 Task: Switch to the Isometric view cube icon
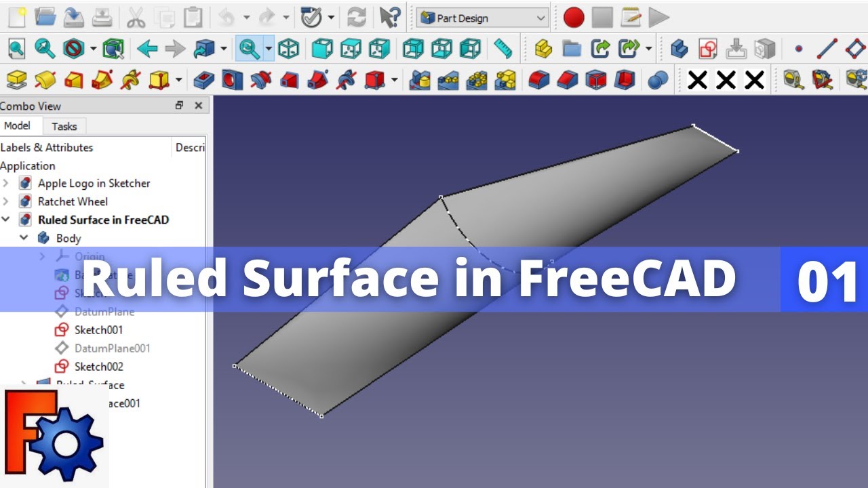[289, 48]
